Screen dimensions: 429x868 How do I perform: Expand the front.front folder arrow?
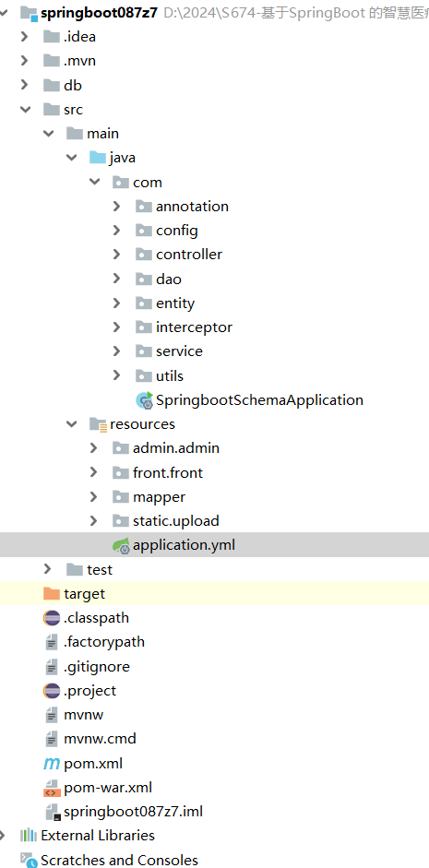[93, 473]
